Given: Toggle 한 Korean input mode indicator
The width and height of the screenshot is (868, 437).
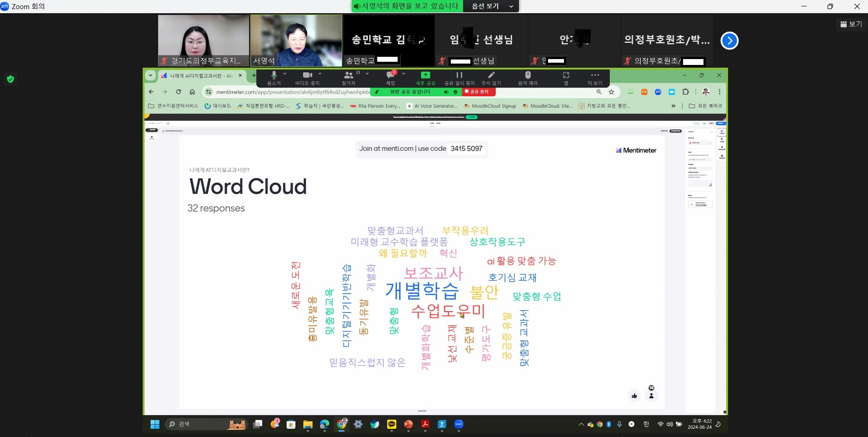Looking at the screenshot, I should (x=646, y=424).
